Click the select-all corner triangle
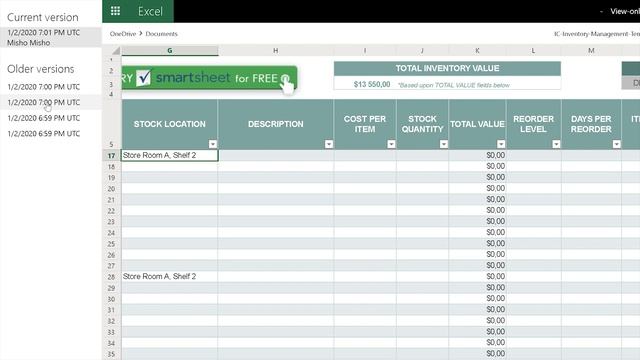 116,51
